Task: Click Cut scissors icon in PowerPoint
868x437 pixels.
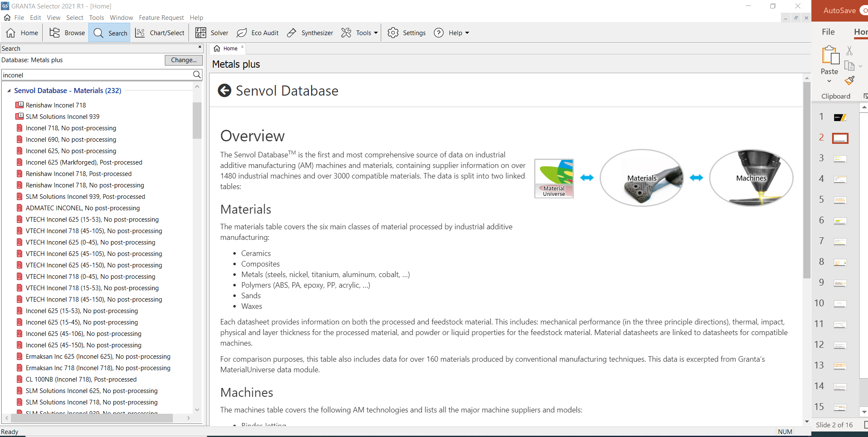Action: click(849, 50)
